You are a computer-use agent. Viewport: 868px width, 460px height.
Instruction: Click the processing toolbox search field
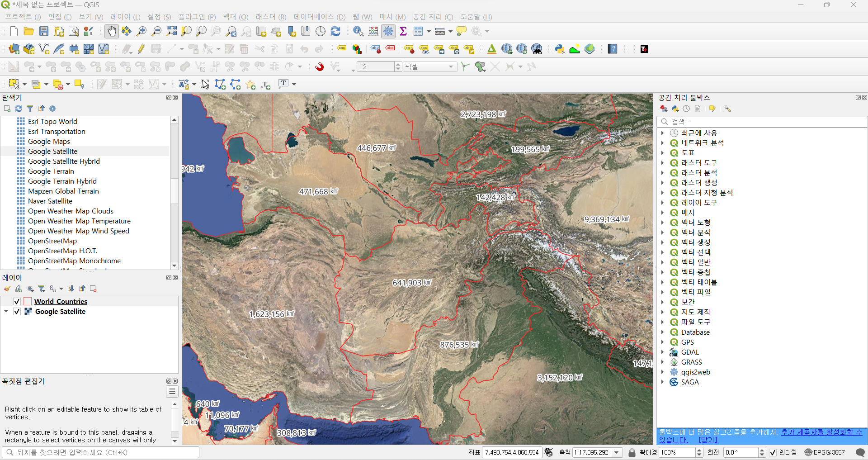[762, 122]
